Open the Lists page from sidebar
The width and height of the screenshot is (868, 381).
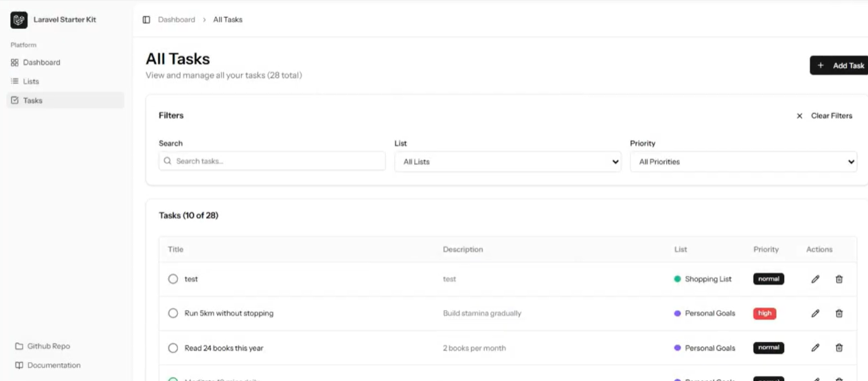click(65, 81)
